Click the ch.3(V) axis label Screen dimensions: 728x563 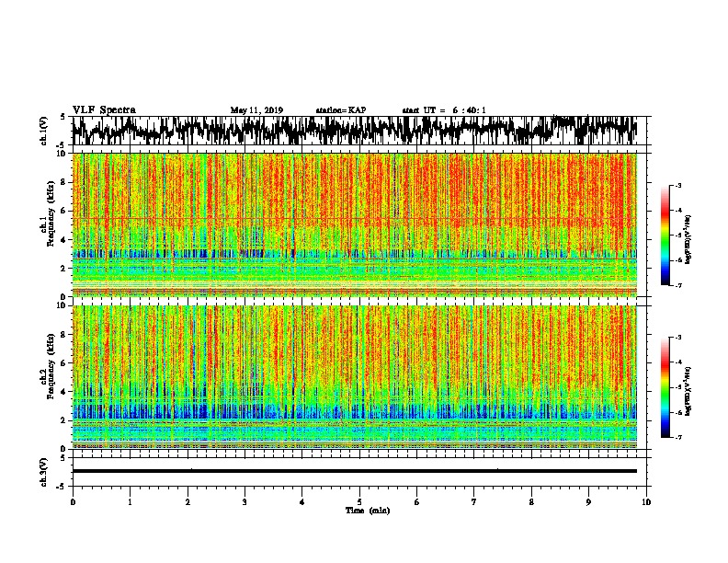point(44,472)
